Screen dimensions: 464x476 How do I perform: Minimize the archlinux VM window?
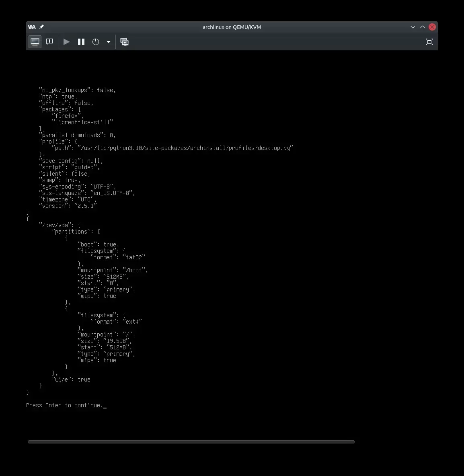(x=413, y=27)
